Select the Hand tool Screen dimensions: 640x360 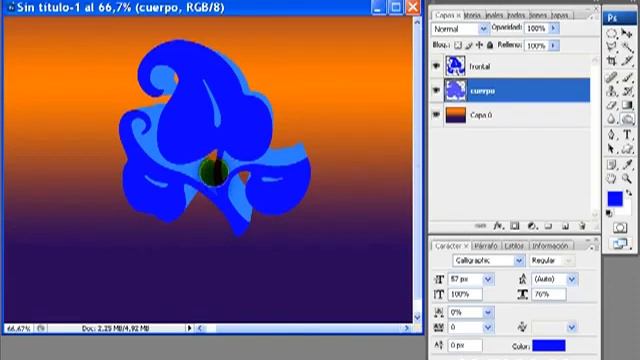click(x=611, y=178)
